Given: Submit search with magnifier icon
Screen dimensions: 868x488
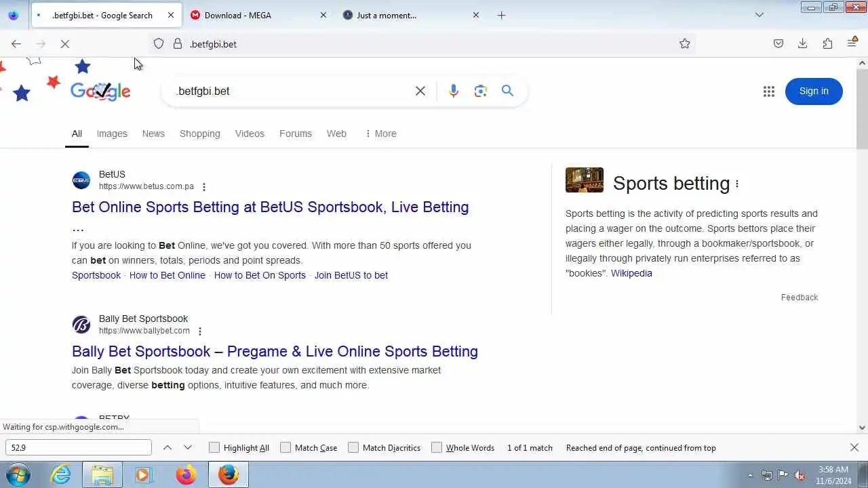Looking at the screenshot, I should point(507,91).
